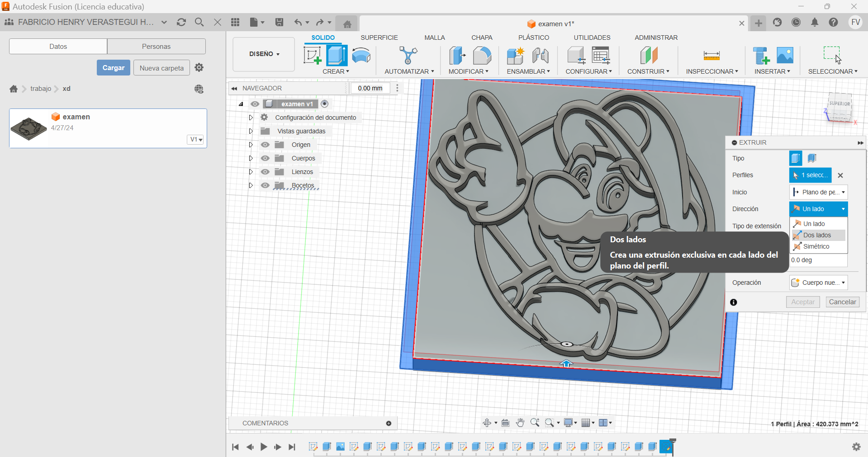Viewport: 868px width, 457px height.
Task: Click the Aceptar button
Action: click(x=803, y=302)
